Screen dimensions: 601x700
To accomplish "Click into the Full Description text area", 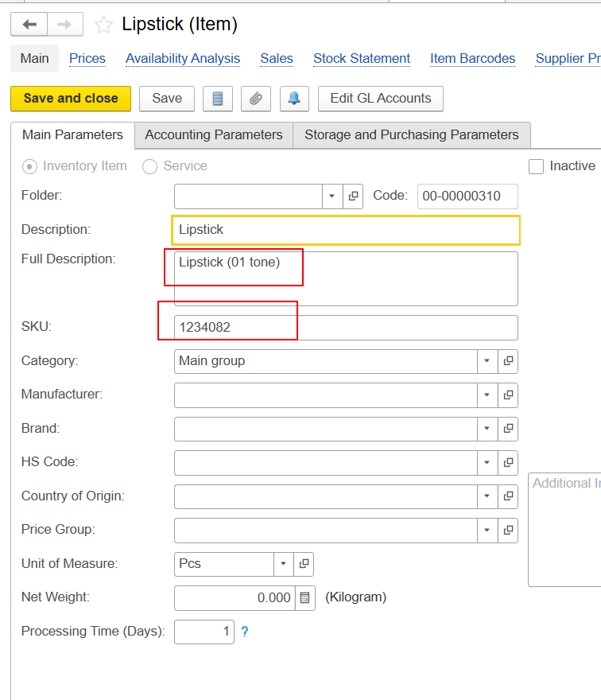I will tap(346, 278).
